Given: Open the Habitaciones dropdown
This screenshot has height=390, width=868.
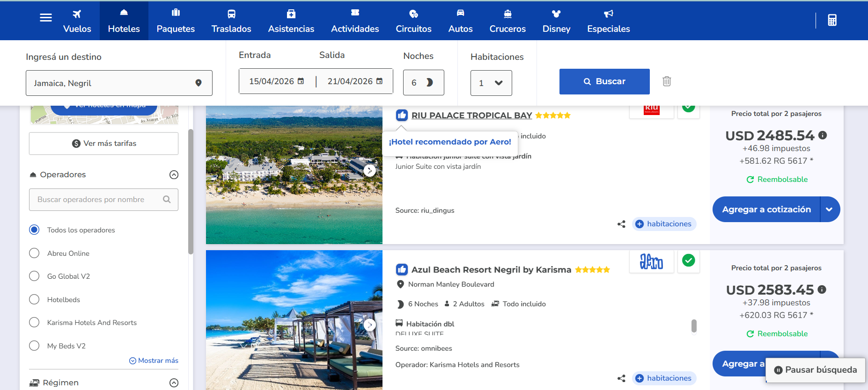Looking at the screenshot, I should point(491,83).
